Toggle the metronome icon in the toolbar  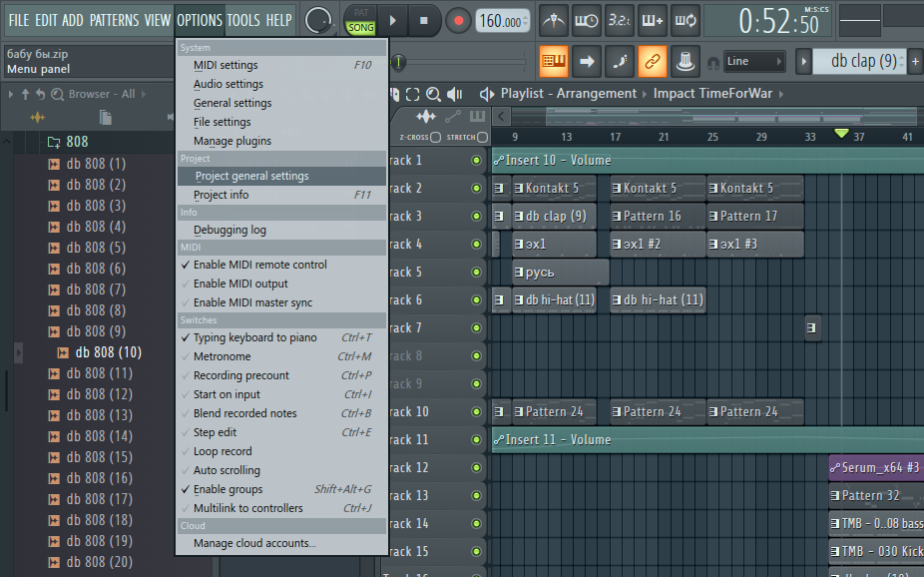click(554, 21)
